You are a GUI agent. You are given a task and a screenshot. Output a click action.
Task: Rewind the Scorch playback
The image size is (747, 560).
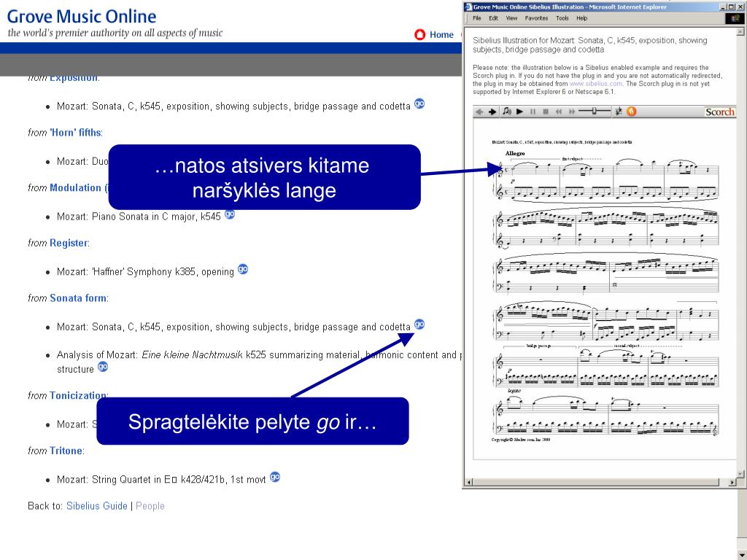(x=559, y=112)
